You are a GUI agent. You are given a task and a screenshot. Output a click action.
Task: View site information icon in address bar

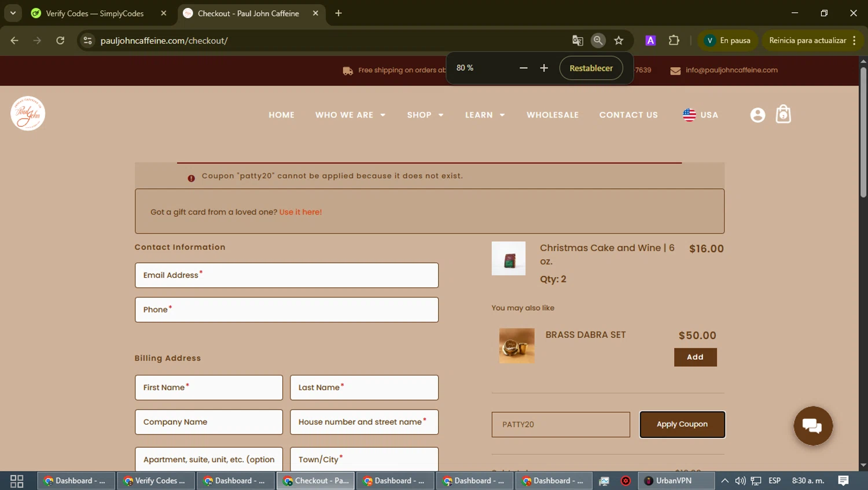coord(87,40)
